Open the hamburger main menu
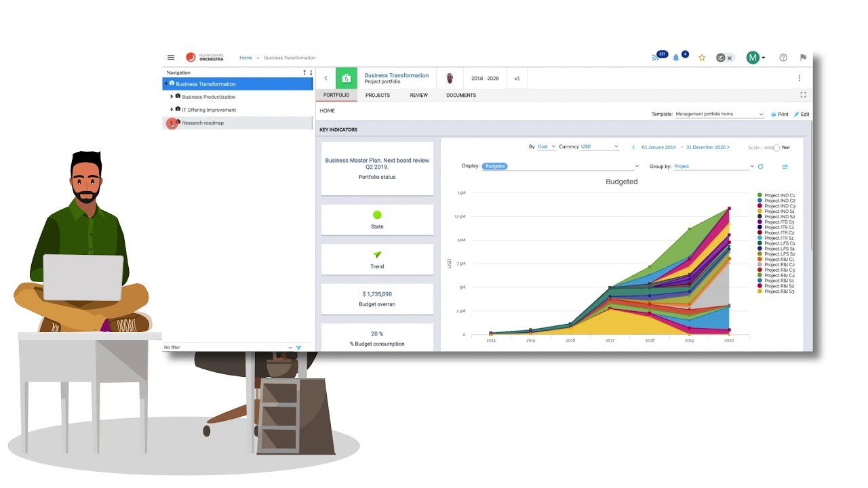The width and height of the screenshot is (868, 488). [171, 58]
